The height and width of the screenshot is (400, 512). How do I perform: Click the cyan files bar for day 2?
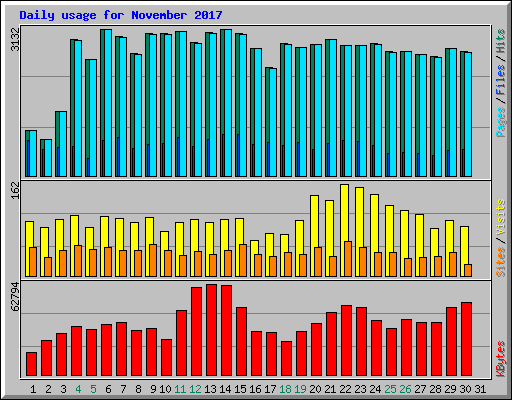pyautogui.click(x=48, y=158)
